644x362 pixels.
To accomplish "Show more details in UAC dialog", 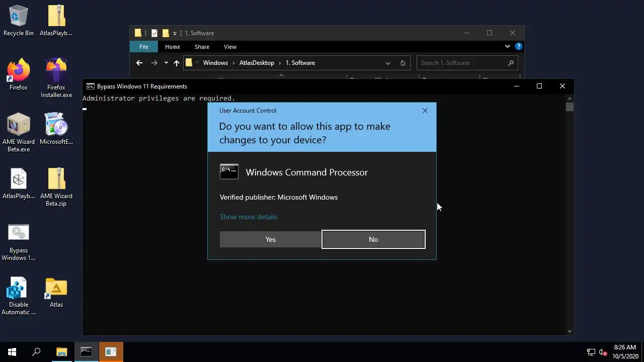I will pos(249,217).
